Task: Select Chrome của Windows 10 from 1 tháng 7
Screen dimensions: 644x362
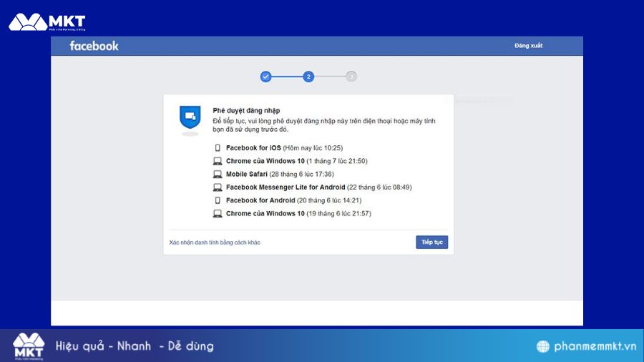Action: [x=291, y=161]
